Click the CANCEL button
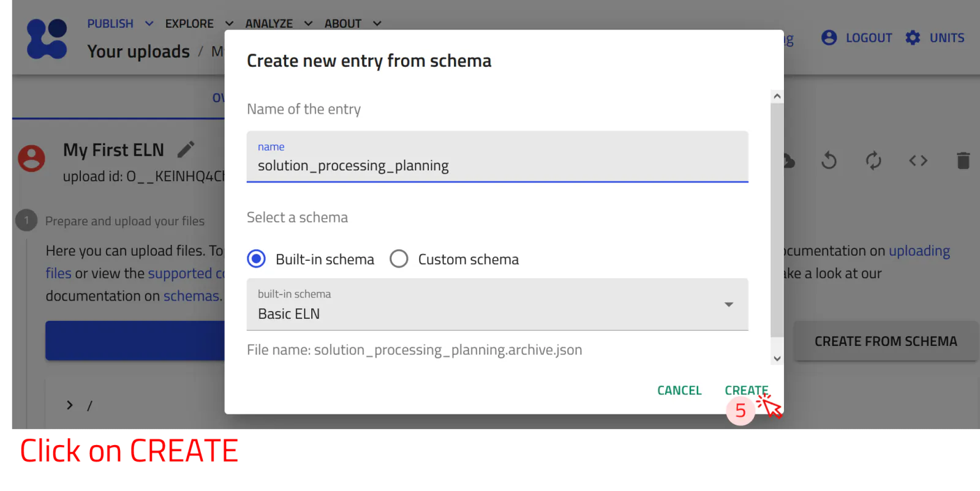The height and width of the screenshot is (491, 980). (679, 391)
